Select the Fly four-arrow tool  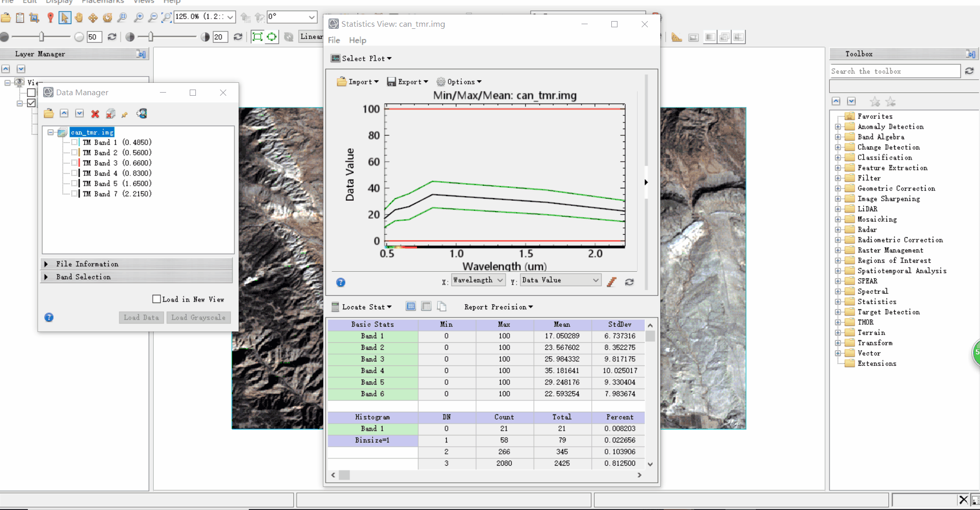click(x=93, y=18)
